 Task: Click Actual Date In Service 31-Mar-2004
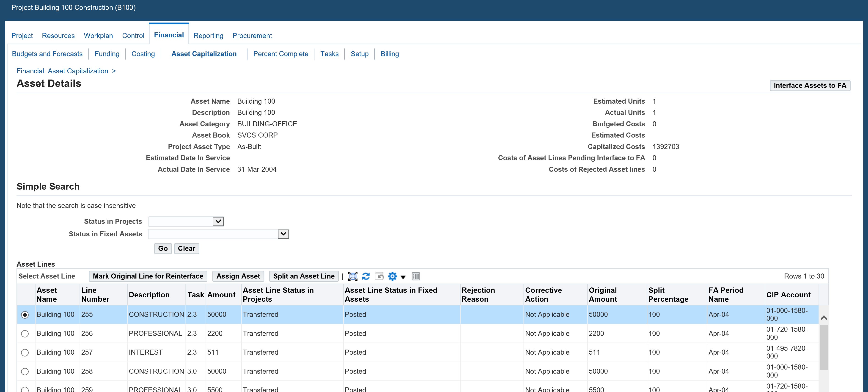tap(257, 170)
